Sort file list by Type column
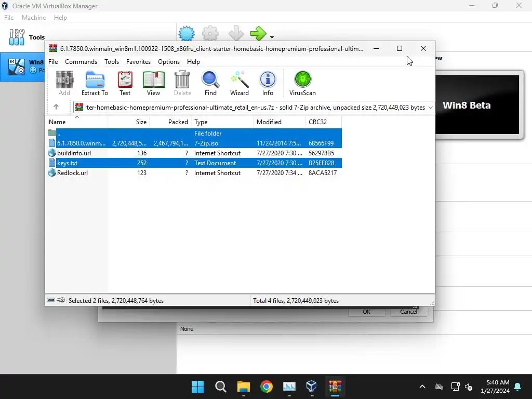 click(222, 122)
